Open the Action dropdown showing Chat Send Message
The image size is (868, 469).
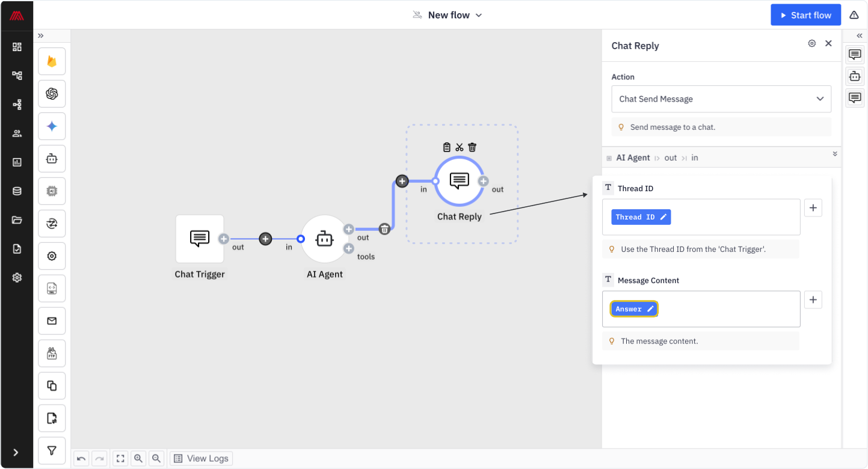tap(721, 99)
